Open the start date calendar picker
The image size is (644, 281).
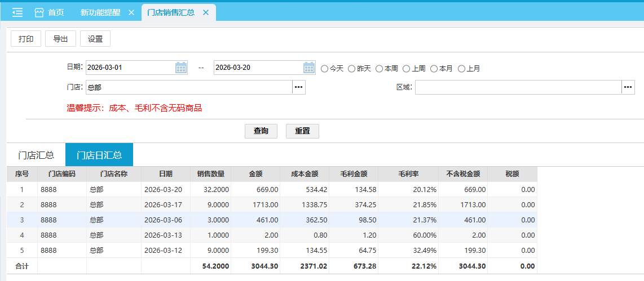pos(181,68)
